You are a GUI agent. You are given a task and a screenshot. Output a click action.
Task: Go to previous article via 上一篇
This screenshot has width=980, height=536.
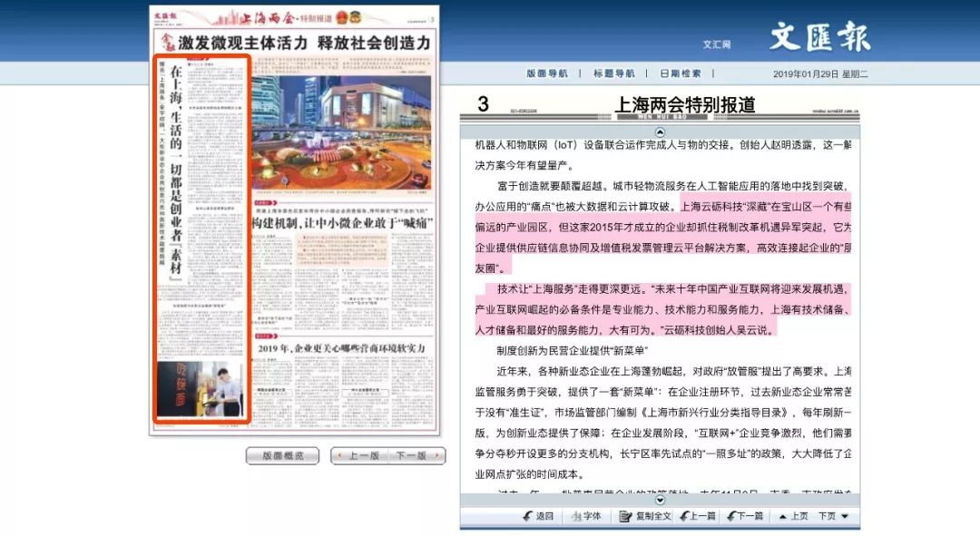[698, 516]
